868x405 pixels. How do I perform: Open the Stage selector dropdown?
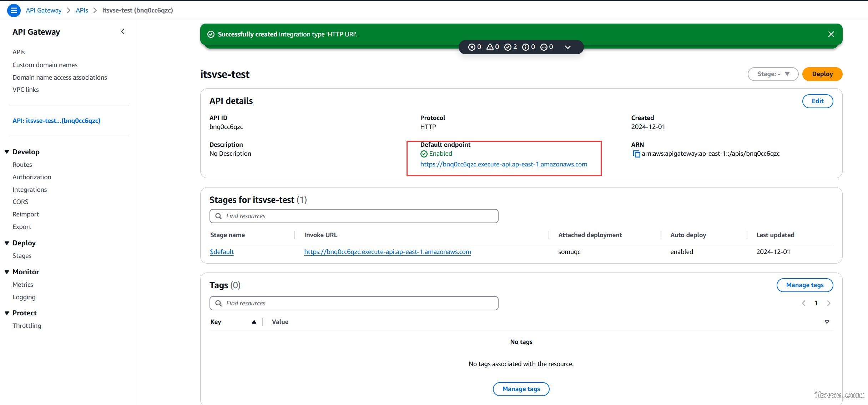[x=773, y=74]
